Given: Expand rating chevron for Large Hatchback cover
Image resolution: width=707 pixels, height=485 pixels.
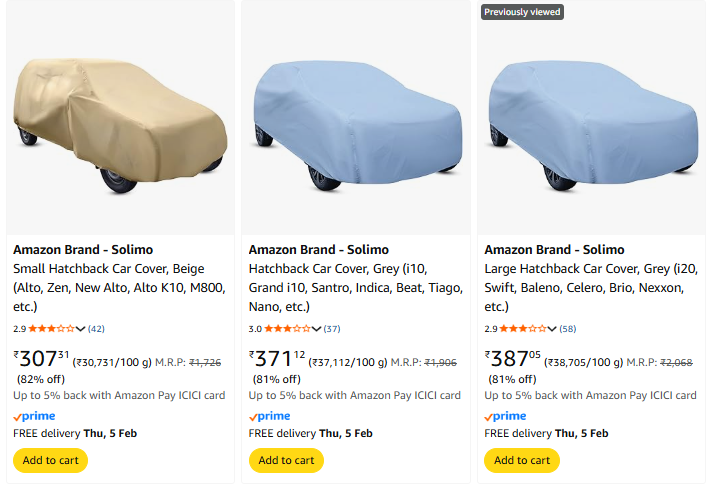Looking at the screenshot, I should tap(553, 329).
